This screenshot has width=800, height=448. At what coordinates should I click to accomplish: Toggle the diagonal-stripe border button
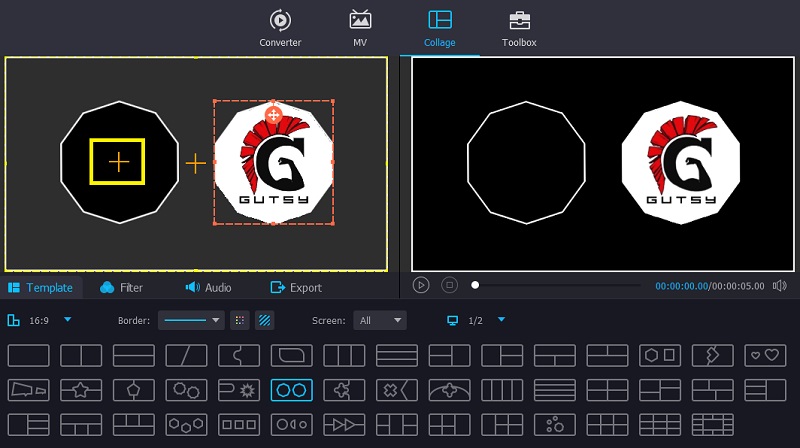[x=265, y=321]
